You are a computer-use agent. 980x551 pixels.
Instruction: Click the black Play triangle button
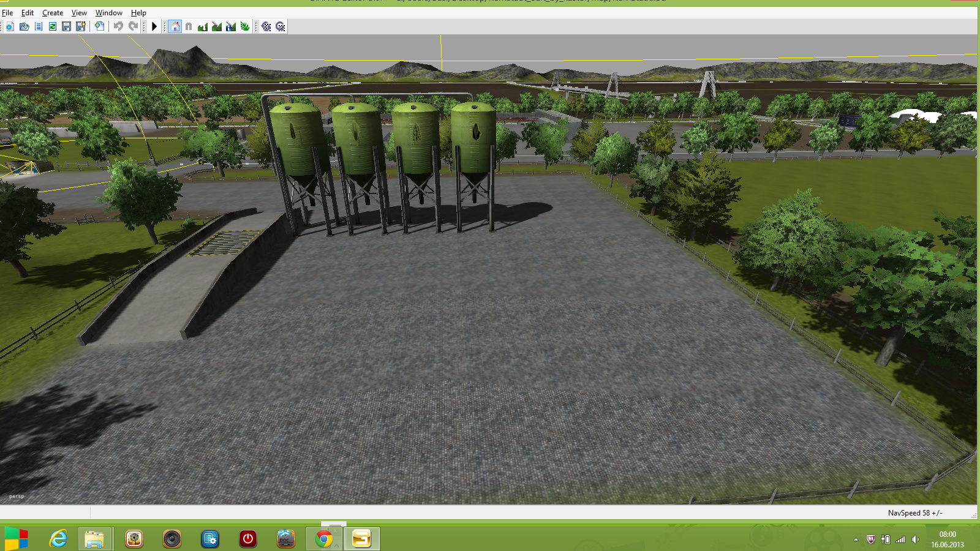pos(154,26)
